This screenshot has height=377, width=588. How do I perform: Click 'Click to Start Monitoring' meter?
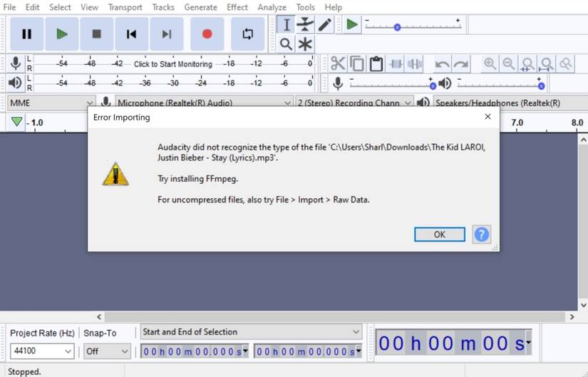click(173, 64)
